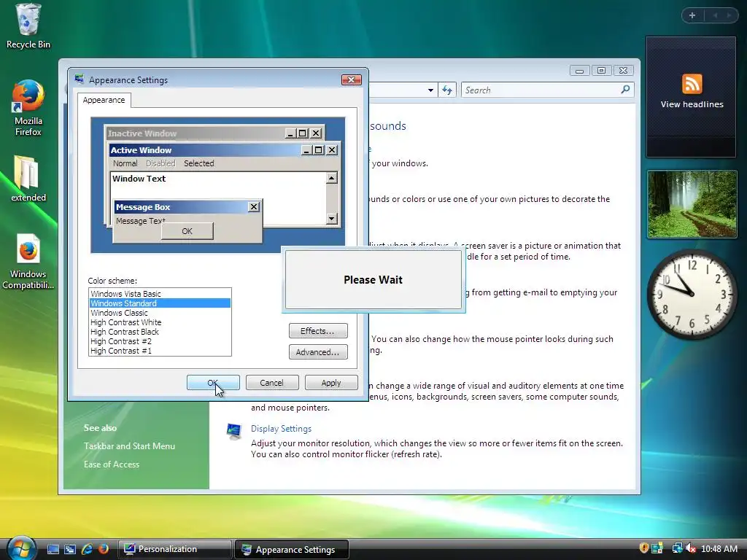Image resolution: width=747 pixels, height=560 pixels.
Task: Launch Firefox from the Quick Launch bar
Action: [104, 549]
